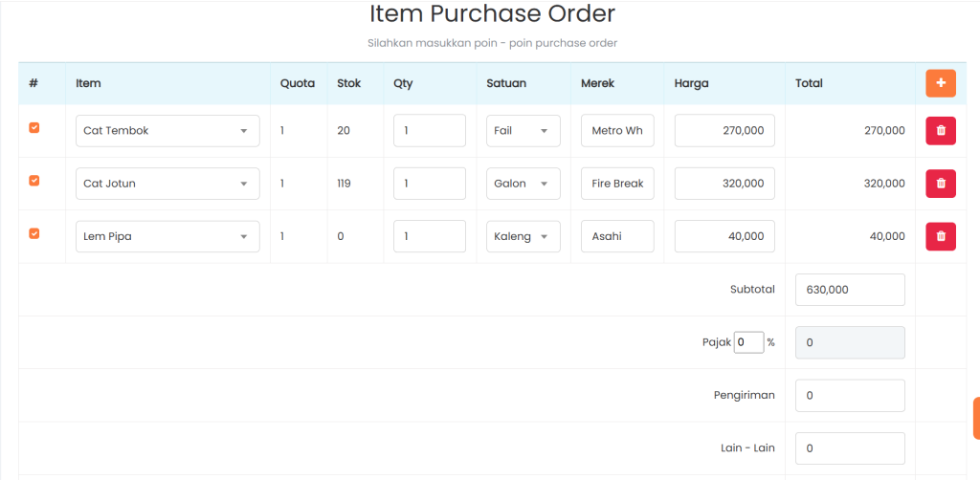Change the Galon unit dropdown
The image size is (980, 480).
tap(523, 184)
